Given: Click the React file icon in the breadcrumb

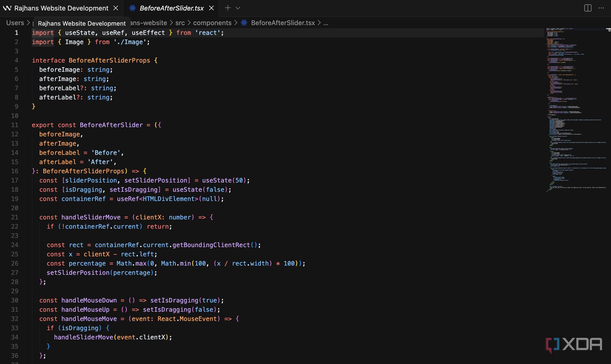Looking at the screenshot, I should tap(244, 23).
